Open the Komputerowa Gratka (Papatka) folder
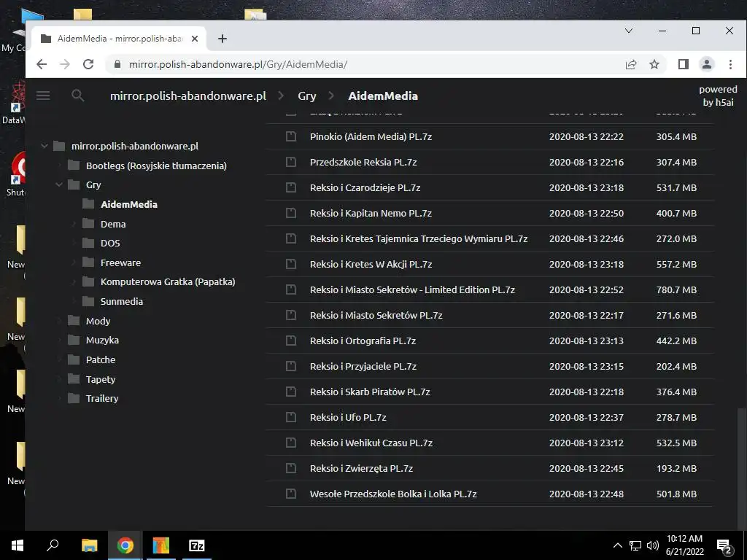The image size is (747, 560). (168, 282)
